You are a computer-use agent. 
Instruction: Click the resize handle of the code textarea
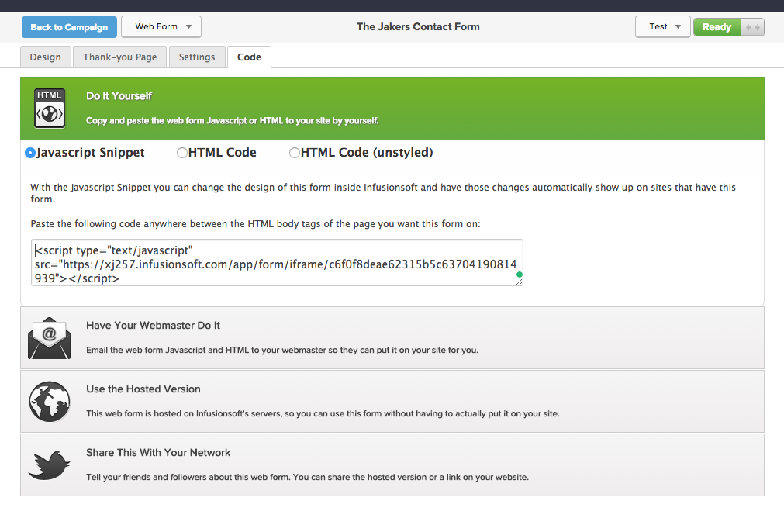pyautogui.click(x=519, y=282)
